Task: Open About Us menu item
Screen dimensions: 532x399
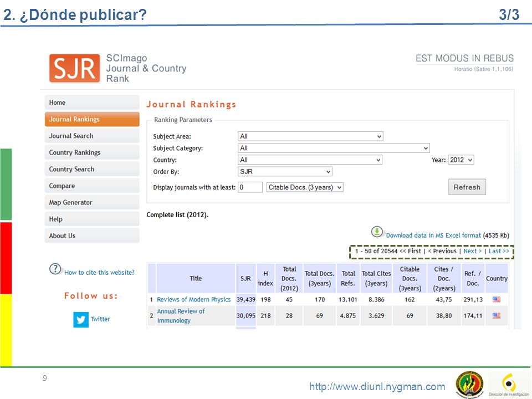Action: point(92,236)
